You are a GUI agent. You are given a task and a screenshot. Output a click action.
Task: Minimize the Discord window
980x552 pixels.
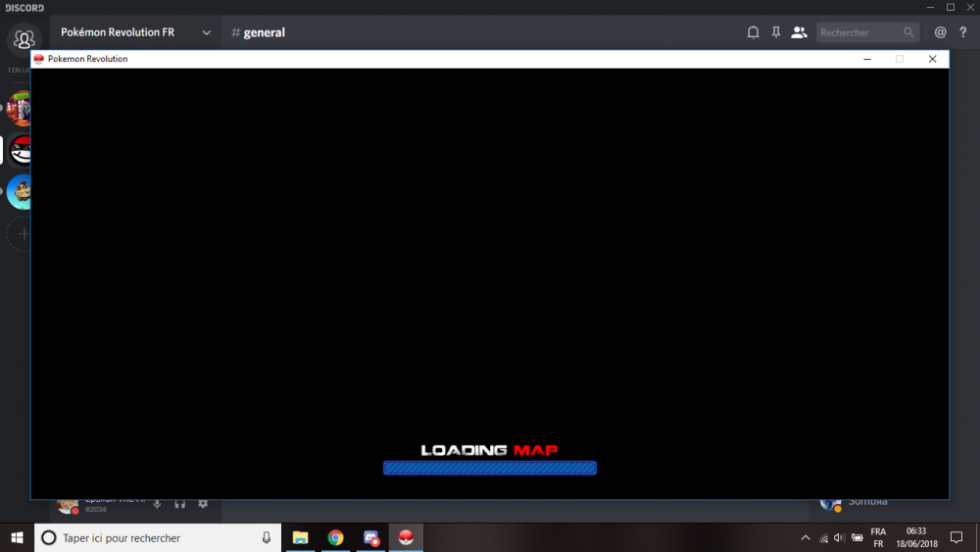tap(930, 7)
